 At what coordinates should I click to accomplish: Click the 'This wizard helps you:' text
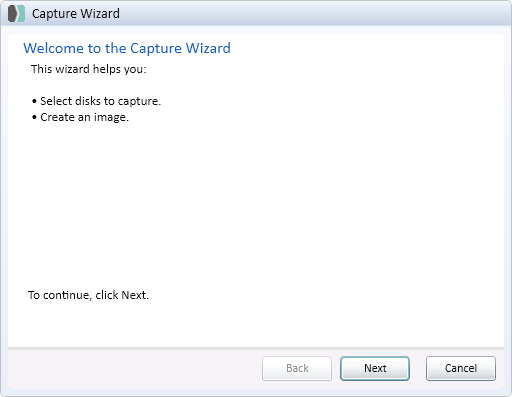point(89,69)
